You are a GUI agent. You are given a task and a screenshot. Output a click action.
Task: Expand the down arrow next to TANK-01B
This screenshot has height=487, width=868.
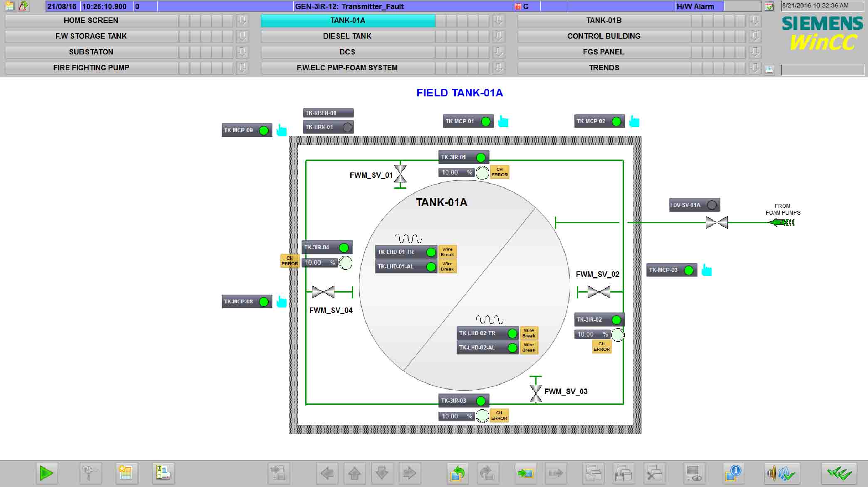pyautogui.click(x=755, y=20)
